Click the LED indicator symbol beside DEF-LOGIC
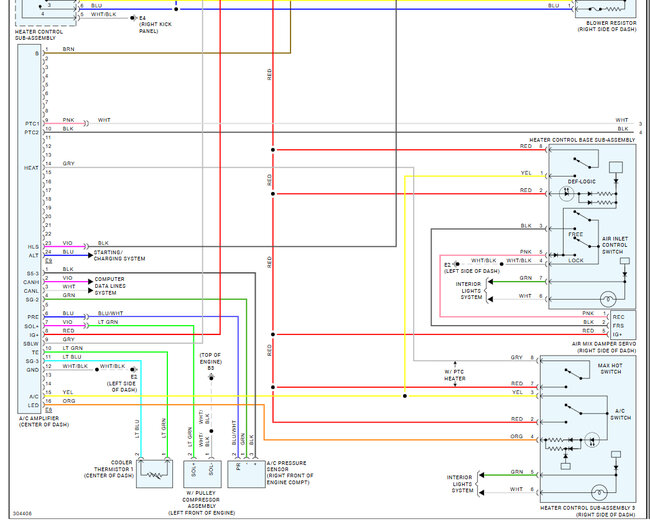 567,194
